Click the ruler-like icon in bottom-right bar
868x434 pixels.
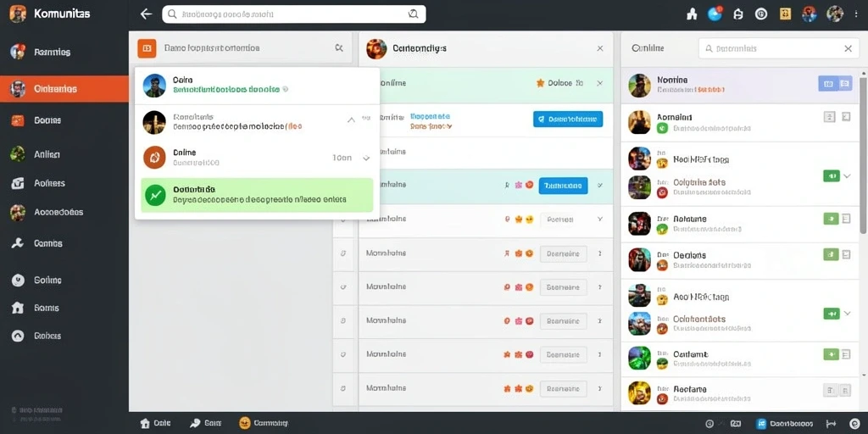click(x=831, y=424)
